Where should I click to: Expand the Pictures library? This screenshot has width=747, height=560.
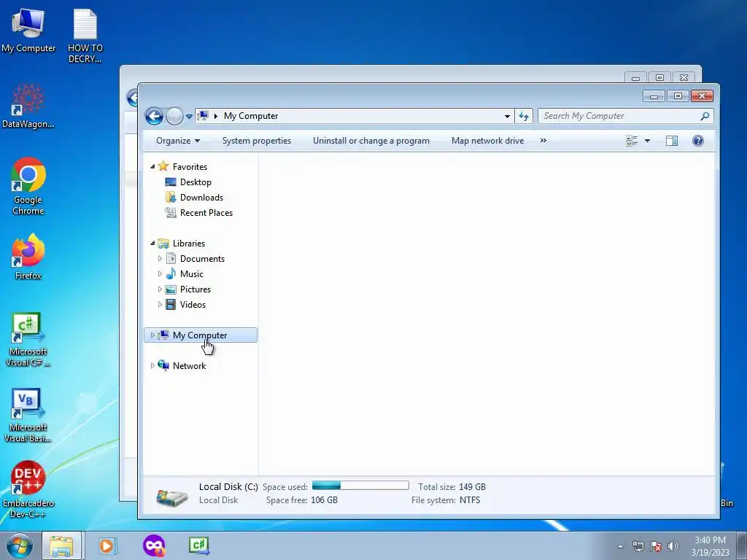160,289
